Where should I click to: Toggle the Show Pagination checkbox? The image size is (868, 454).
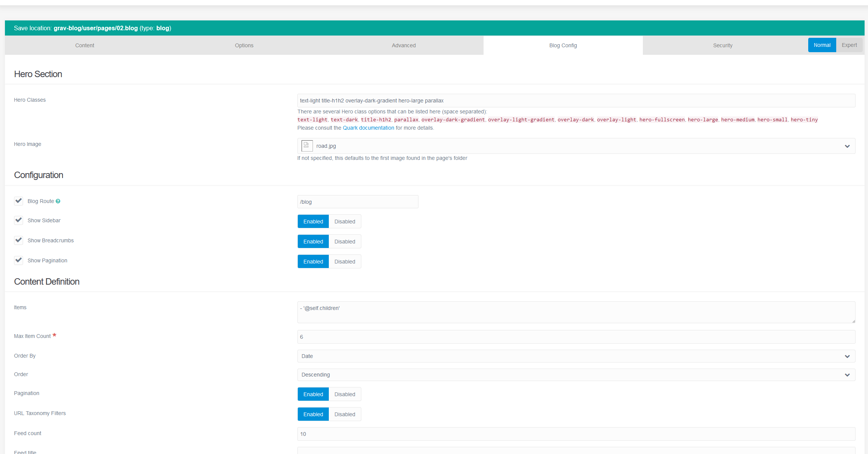(x=19, y=260)
